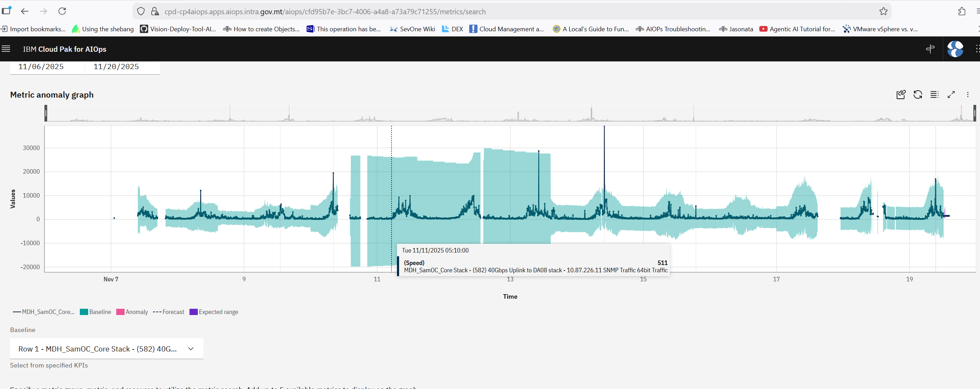
Task: Toggle Expected range legend item
Action: click(214, 312)
